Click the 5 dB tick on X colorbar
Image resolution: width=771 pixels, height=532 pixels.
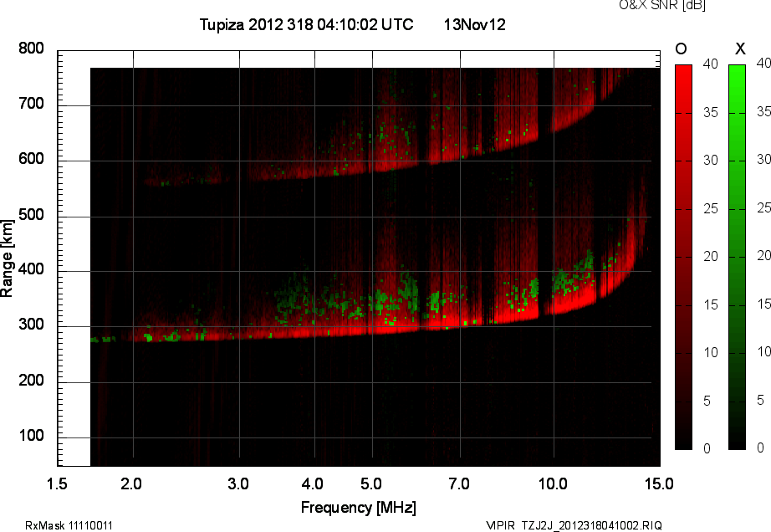[x=761, y=400]
